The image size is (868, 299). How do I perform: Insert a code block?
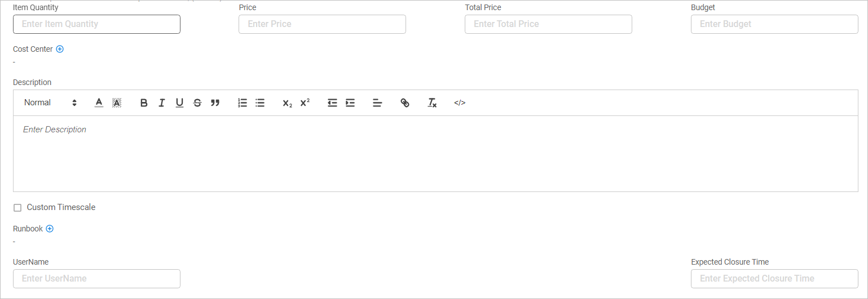[460, 103]
